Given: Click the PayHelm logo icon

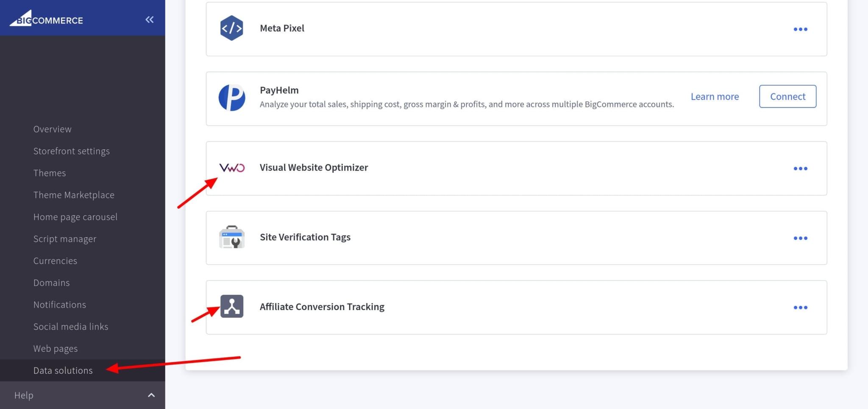Looking at the screenshot, I should 231,97.
